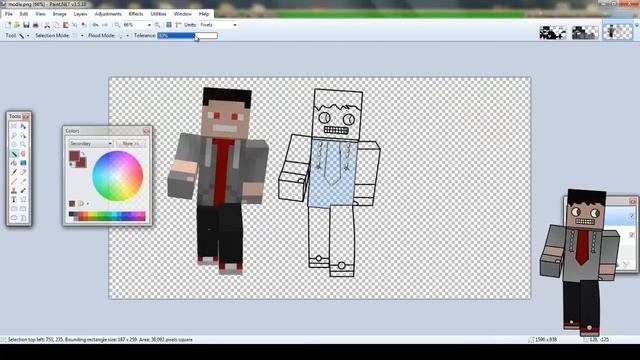Click the Copy toolbar icon
The image size is (640, 360).
pos(56,25)
